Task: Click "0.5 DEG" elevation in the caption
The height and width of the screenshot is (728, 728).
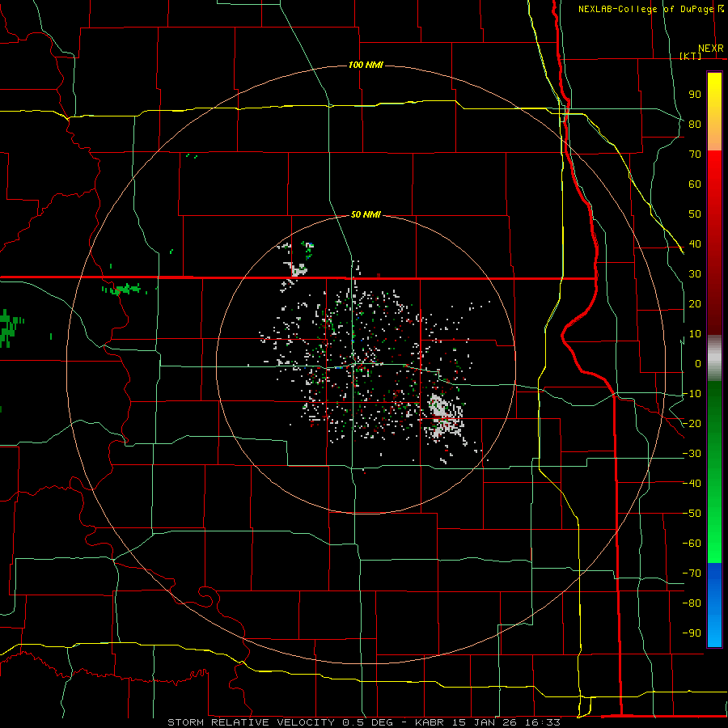Action: click(x=368, y=722)
